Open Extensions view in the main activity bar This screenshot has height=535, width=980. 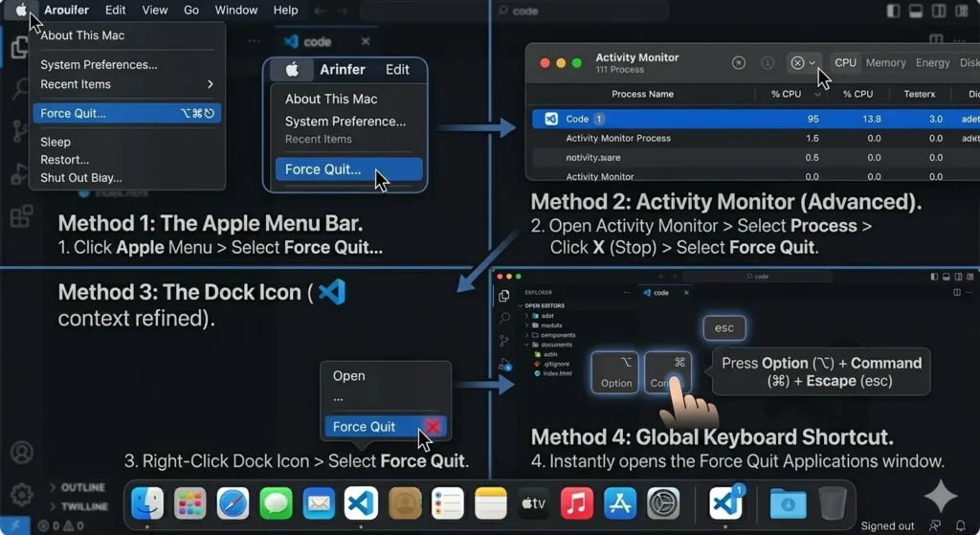tap(21, 216)
